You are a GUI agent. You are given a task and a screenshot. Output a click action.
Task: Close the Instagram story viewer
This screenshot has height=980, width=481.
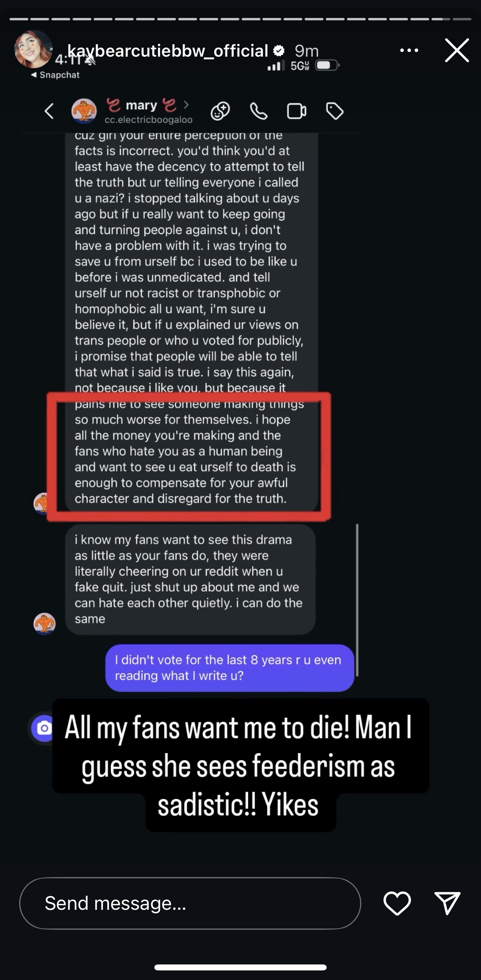pyautogui.click(x=457, y=50)
